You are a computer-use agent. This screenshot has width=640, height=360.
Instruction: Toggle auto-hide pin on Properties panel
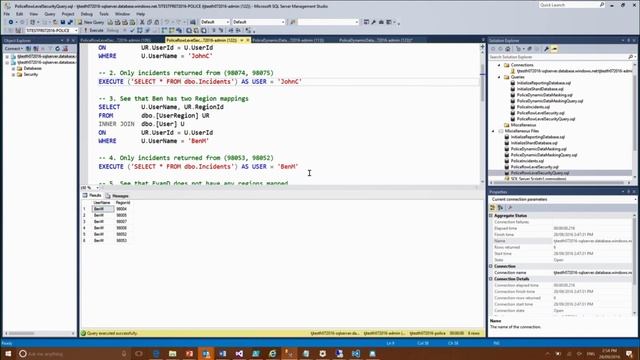(629, 191)
